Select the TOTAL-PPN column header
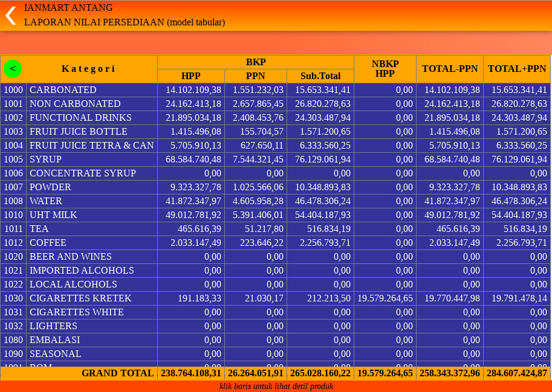The image size is (552, 392). pos(450,69)
